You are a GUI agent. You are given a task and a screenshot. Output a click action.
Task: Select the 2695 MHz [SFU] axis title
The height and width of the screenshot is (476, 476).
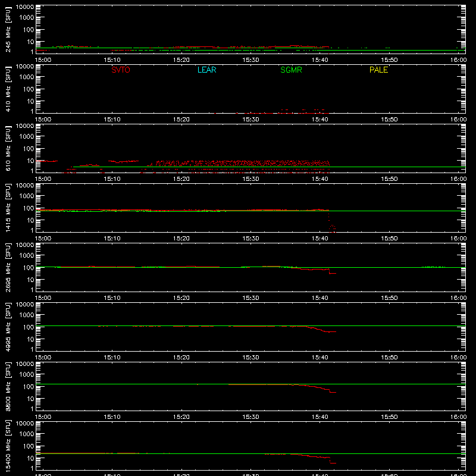coord(8,267)
